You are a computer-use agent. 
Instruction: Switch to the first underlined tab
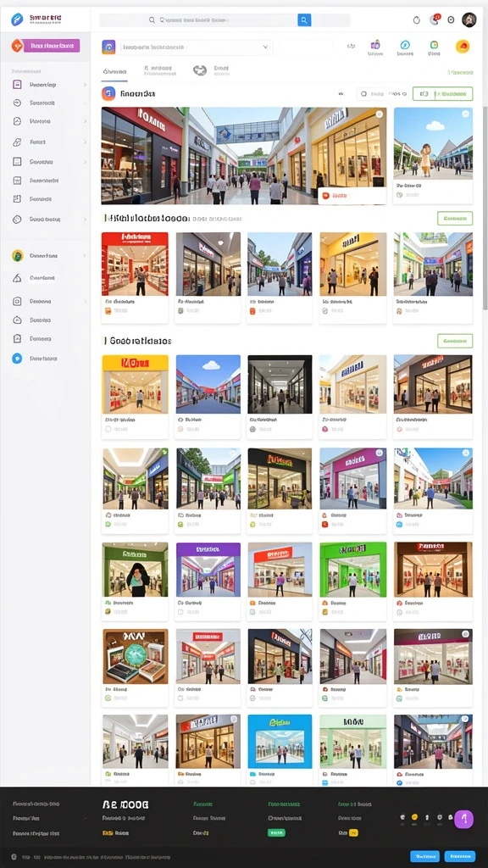(115, 72)
